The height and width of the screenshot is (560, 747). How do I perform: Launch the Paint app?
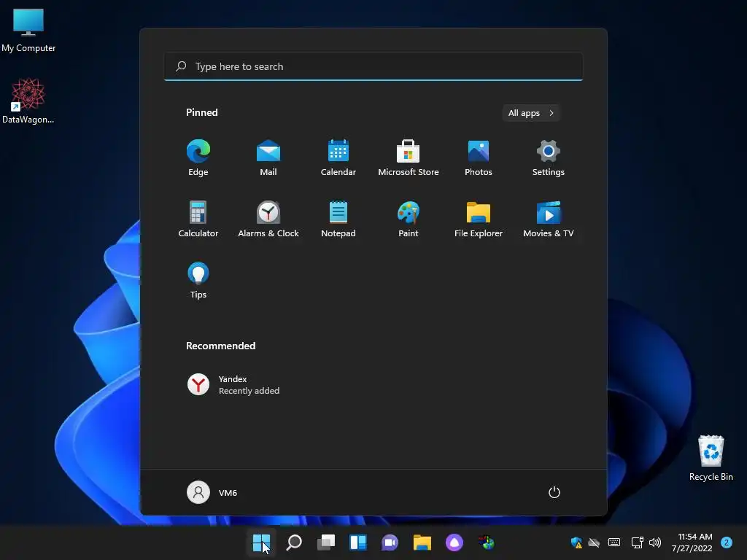click(x=409, y=219)
